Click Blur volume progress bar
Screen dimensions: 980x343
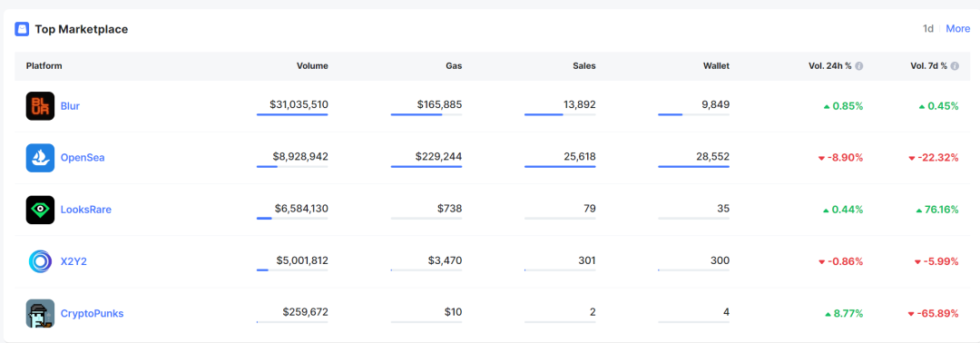click(x=292, y=115)
